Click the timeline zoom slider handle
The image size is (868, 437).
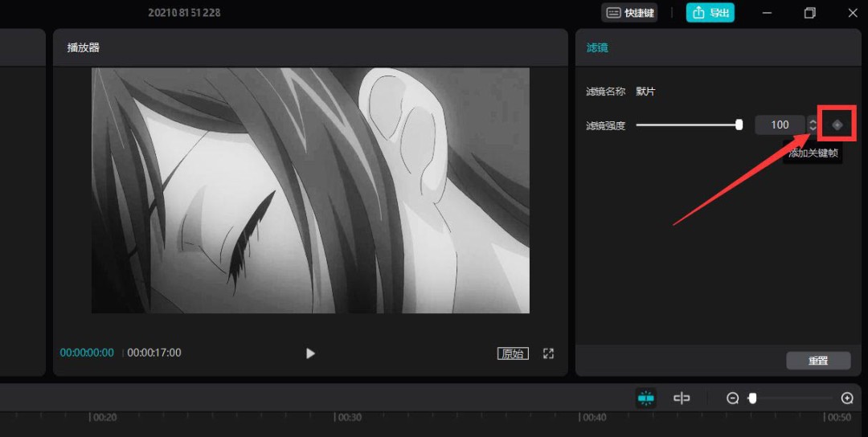click(x=752, y=398)
